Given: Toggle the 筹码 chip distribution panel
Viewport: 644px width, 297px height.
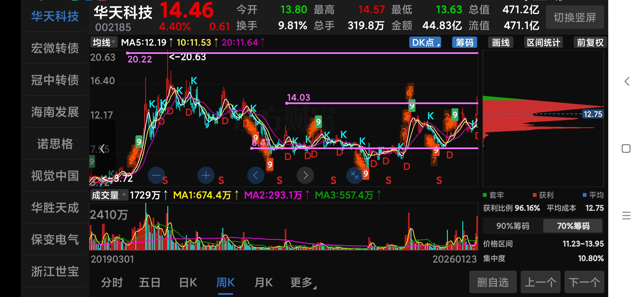Looking at the screenshot, I should [x=465, y=43].
